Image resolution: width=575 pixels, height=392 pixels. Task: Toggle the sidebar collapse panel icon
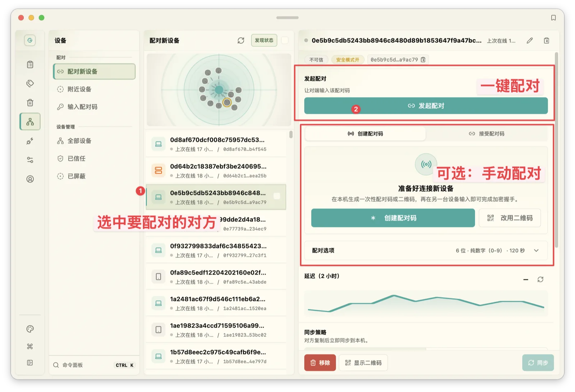(x=30, y=363)
